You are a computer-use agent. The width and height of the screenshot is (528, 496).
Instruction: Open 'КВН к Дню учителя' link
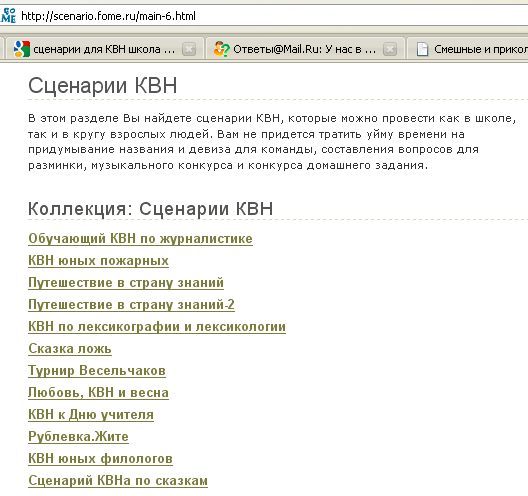pos(91,415)
